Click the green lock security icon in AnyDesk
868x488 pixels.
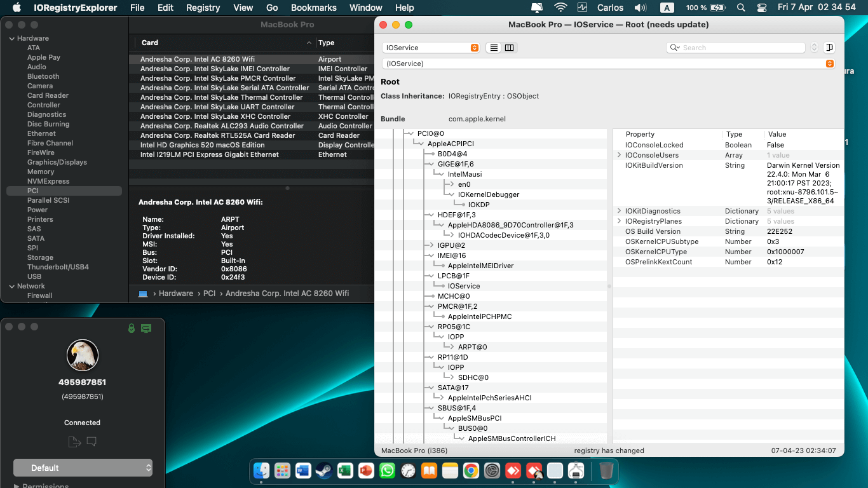click(x=131, y=328)
